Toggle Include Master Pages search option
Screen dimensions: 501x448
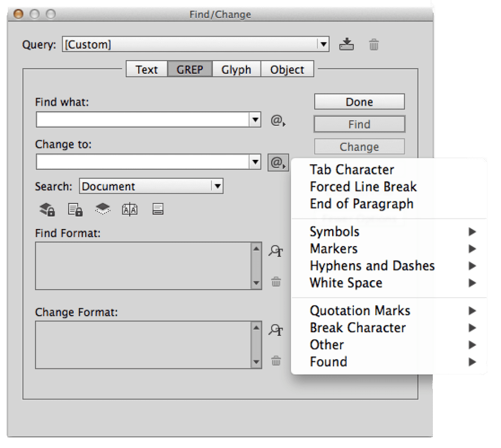coord(130,209)
